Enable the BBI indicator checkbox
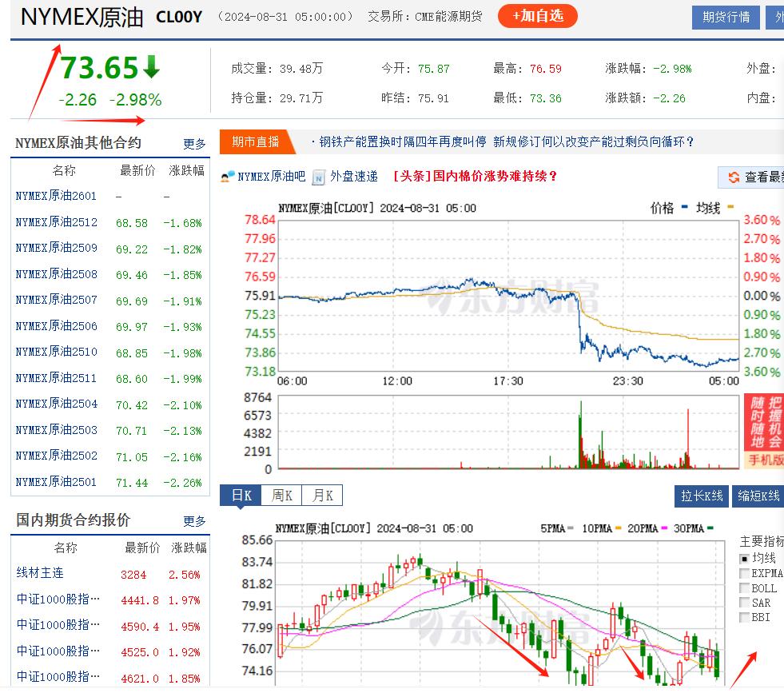The image size is (784, 693). tap(744, 617)
